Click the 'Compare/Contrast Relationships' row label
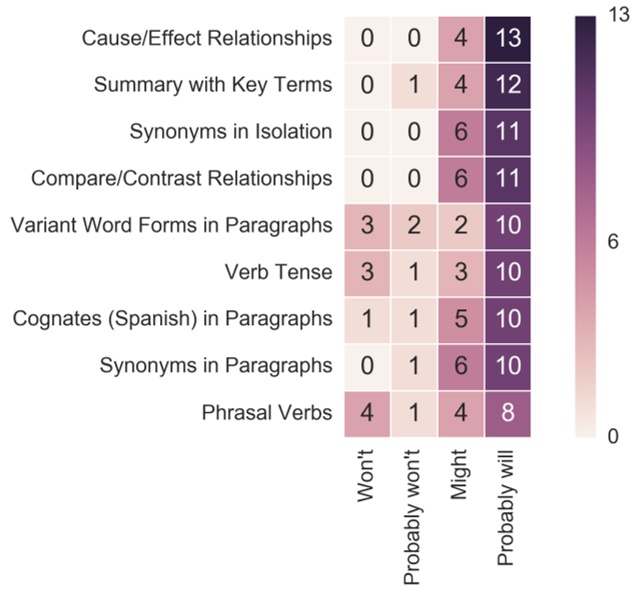 point(182,179)
